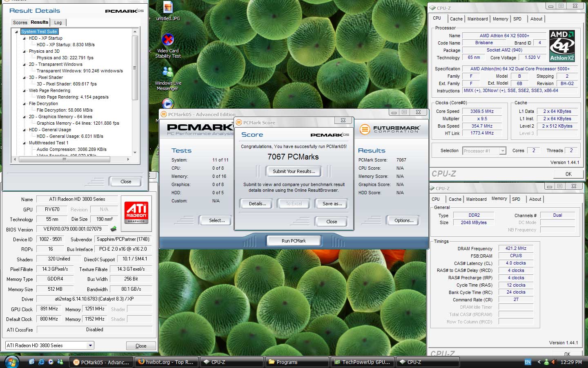Image resolution: width=588 pixels, height=368 pixels.
Task: Switch to PCMark05 Advanced taskbar button
Action: coord(101,362)
